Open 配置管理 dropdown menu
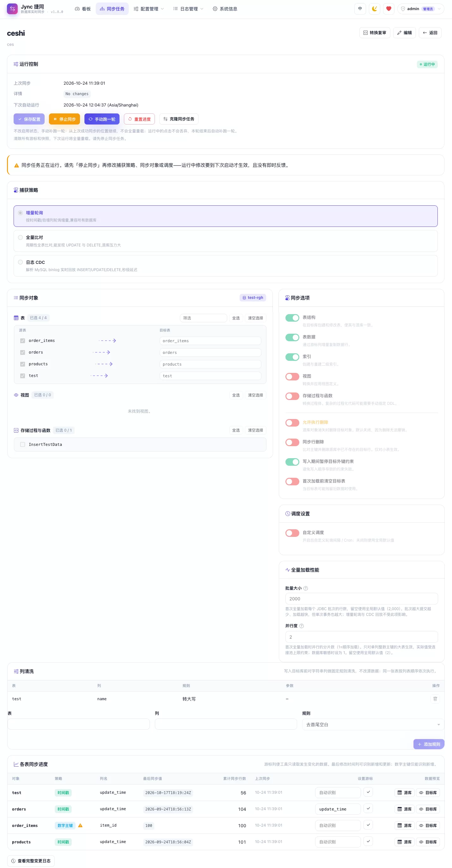This screenshot has height=868, width=452. [x=149, y=9]
